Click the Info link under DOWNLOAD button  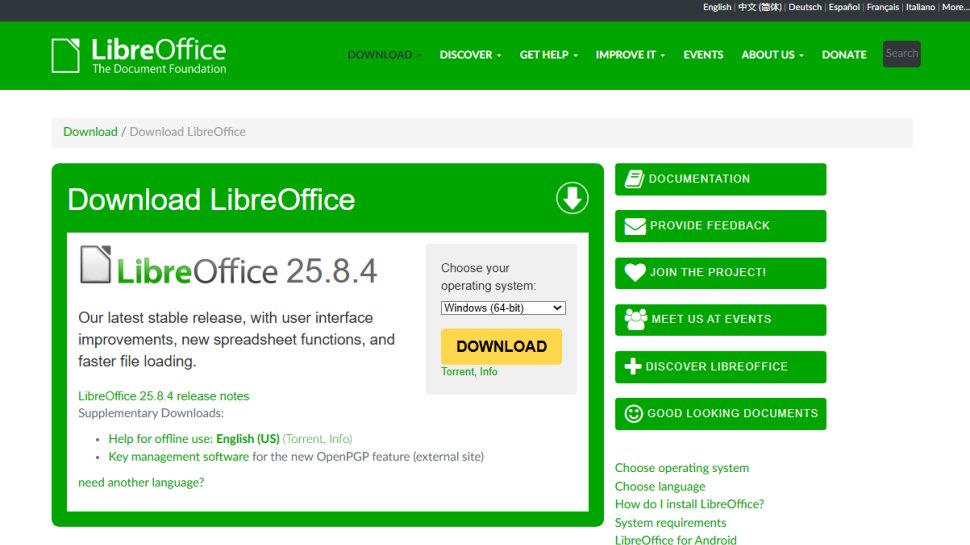(x=488, y=372)
